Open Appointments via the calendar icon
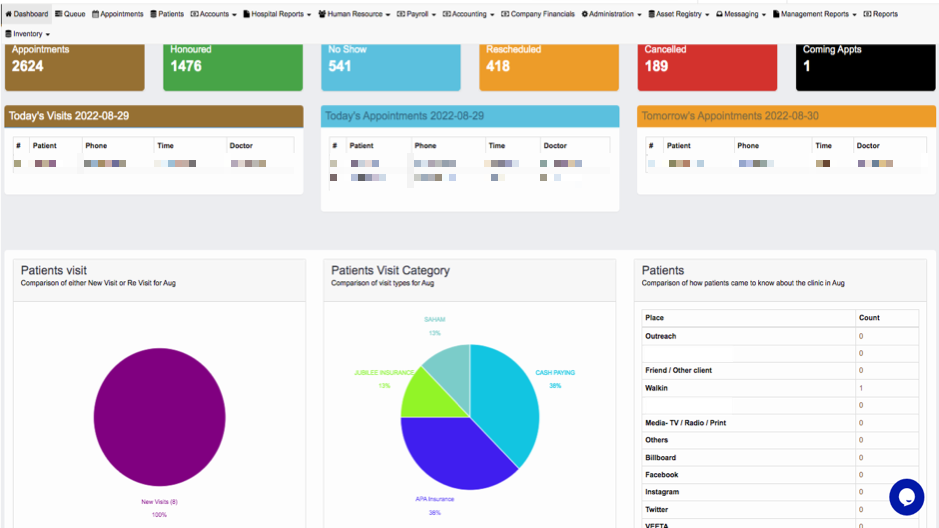 [x=95, y=14]
